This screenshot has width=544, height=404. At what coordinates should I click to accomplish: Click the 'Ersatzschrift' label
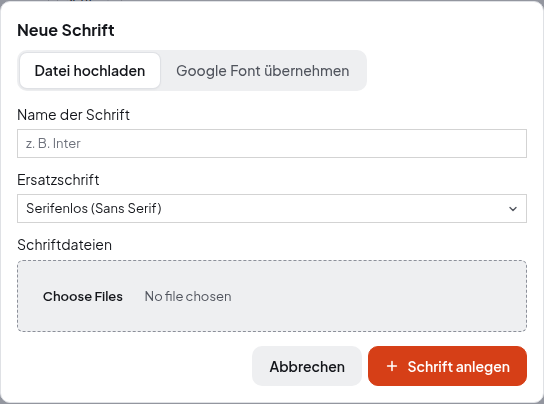pyautogui.click(x=58, y=180)
